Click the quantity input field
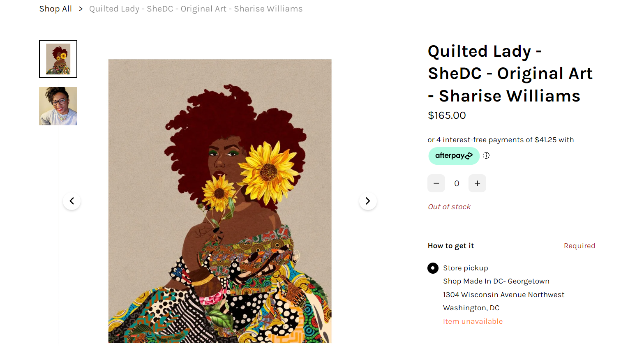The width and height of the screenshot is (644, 346). pos(457,183)
